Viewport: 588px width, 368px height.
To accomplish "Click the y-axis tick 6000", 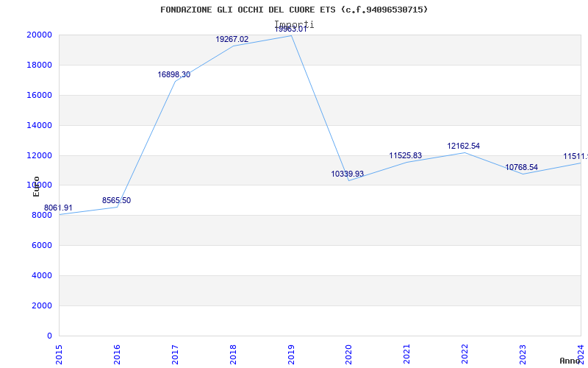I will (x=41, y=246).
